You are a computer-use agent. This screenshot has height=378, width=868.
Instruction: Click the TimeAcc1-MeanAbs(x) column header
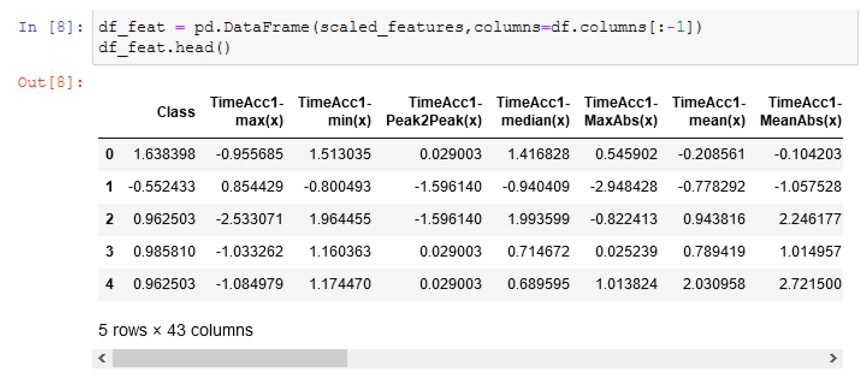point(801,111)
